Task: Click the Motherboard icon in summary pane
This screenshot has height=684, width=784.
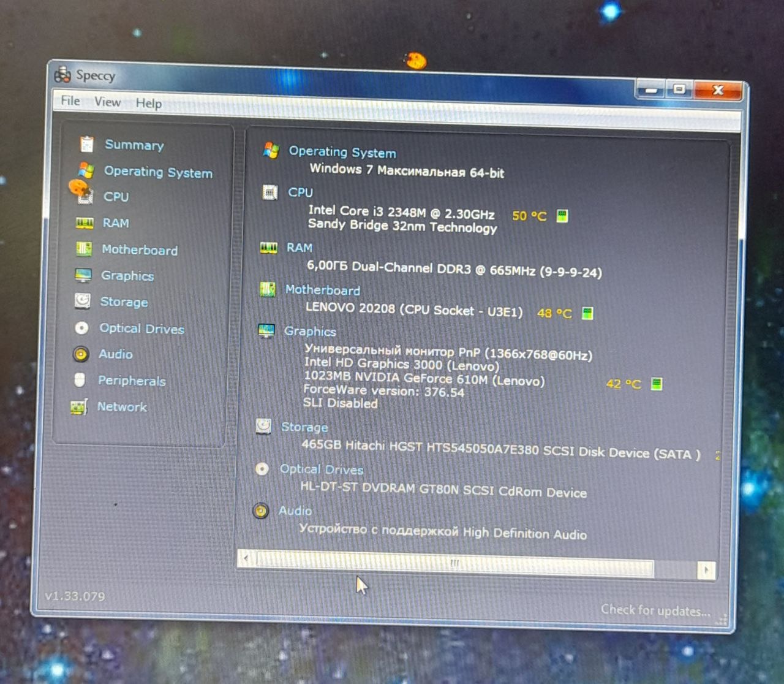Action: [268, 289]
